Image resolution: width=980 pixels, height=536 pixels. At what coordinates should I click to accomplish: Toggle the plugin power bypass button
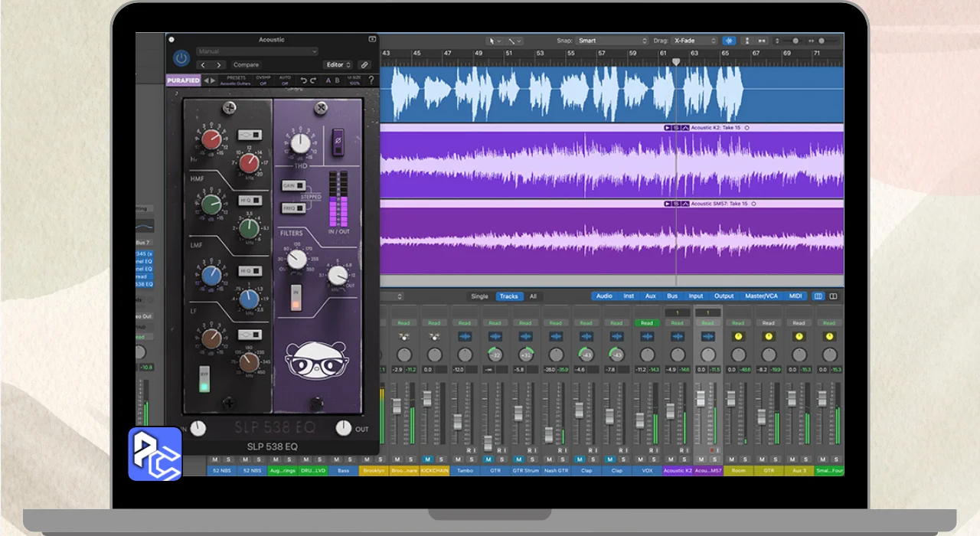[181, 57]
